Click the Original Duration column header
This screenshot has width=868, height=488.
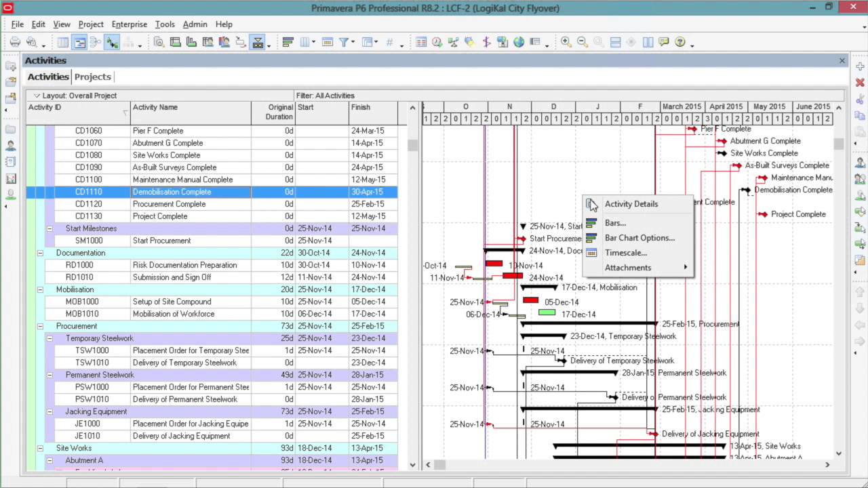[x=273, y=112]
